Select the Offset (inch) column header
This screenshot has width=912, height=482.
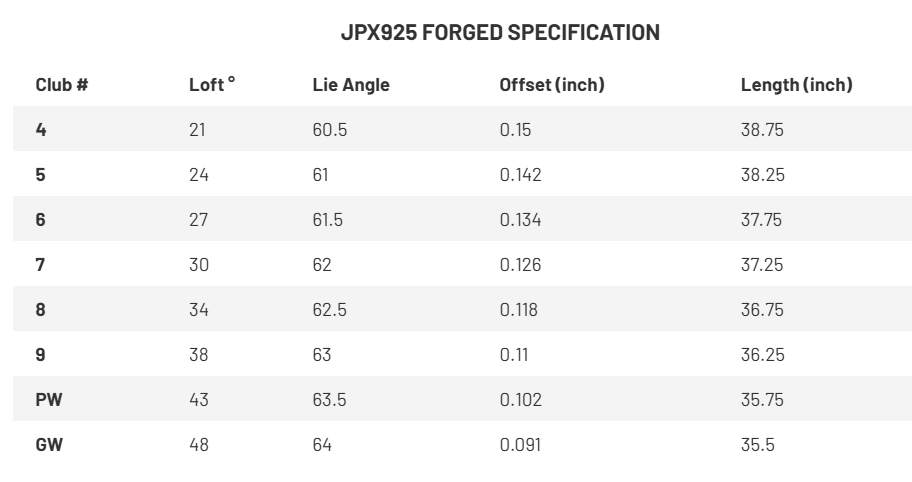coord(552,85)
